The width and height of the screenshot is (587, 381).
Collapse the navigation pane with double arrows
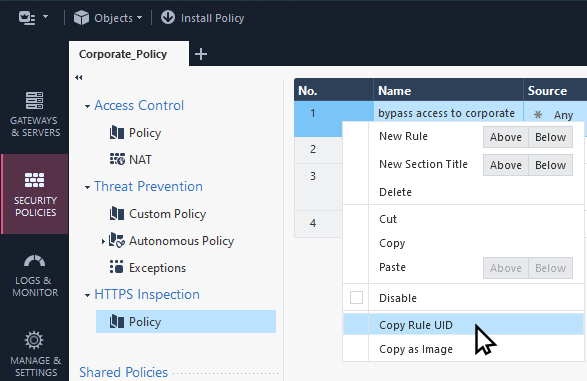(79, 77)
